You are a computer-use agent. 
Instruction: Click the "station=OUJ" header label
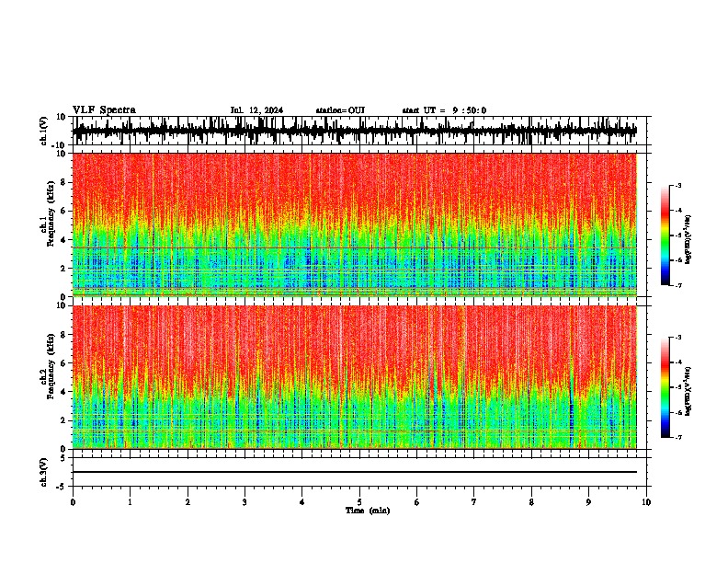click(340, 110)
